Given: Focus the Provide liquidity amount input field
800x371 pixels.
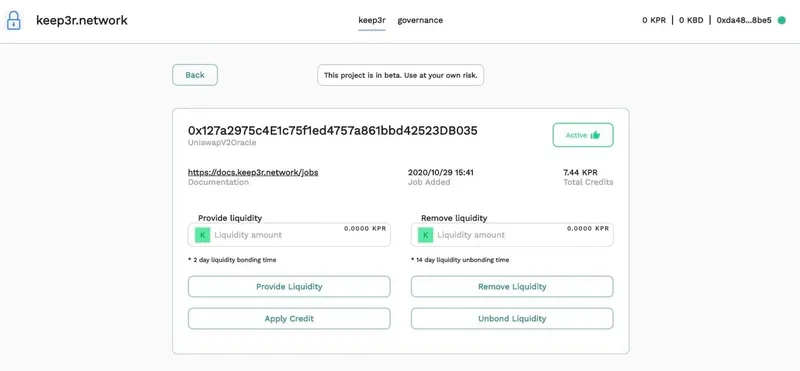Looking at the screenshot, I should [289, 235].
